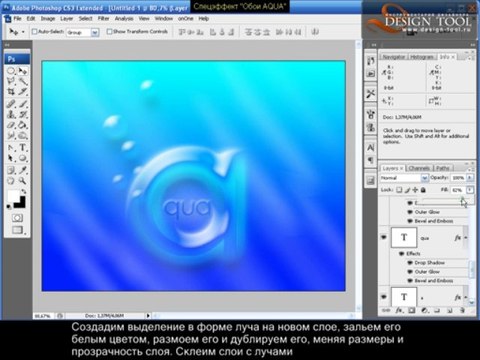Switch to the Channels tab
Screen dimensions: 480x360
tap(419, 168)
